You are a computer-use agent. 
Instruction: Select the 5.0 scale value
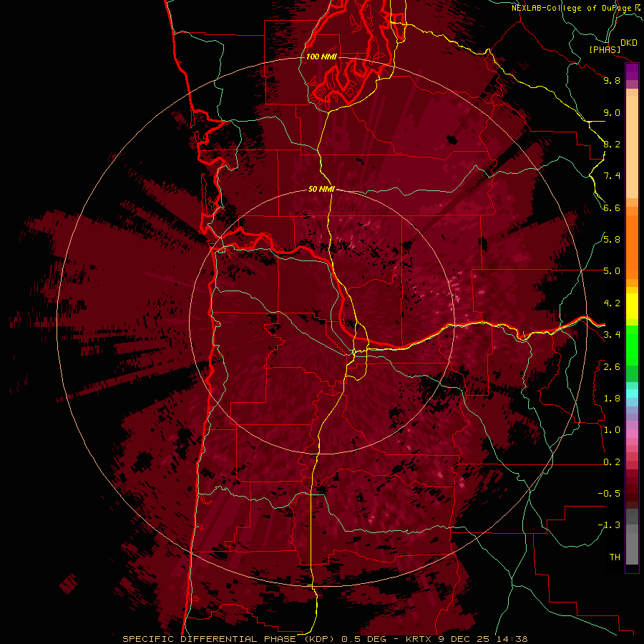coord(612,271)
